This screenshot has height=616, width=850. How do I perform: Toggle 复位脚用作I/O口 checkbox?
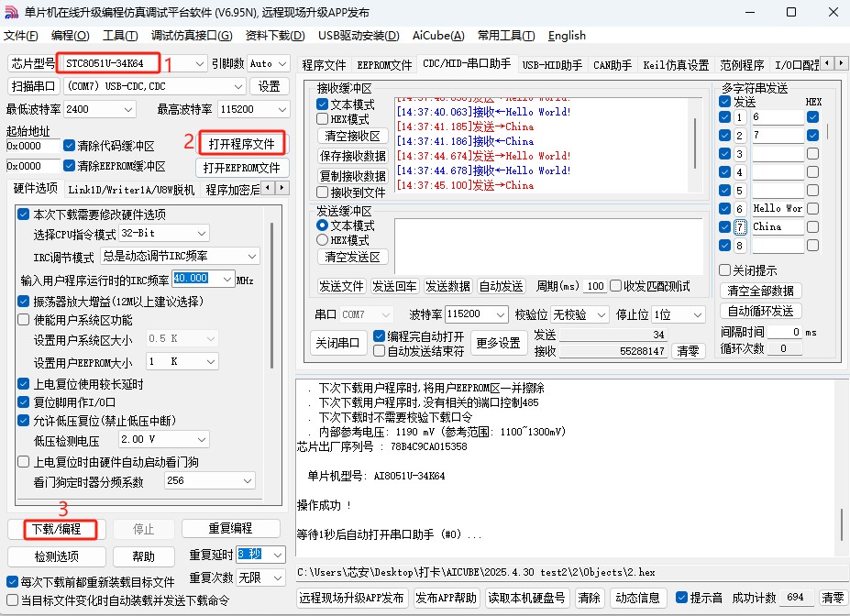(x=23, y=402)
